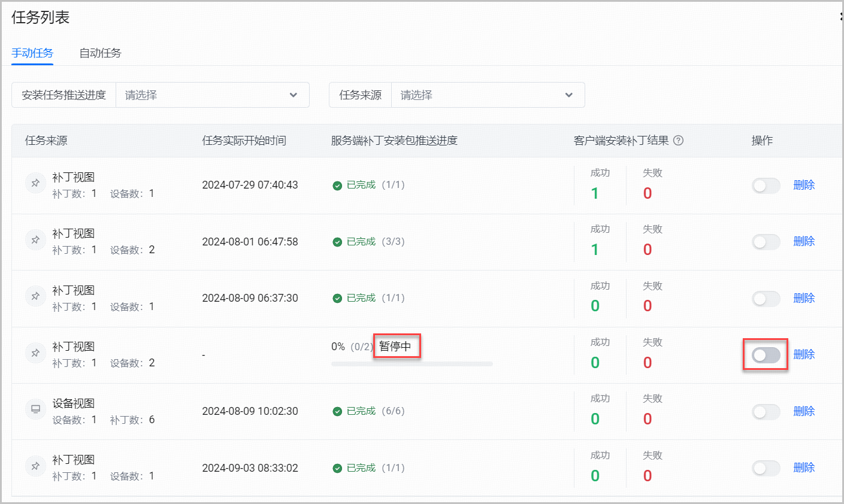The image size is (844, 504).
Task: Delete the 2024-08-01 06:47:58 task
Action: coord(804,241)
